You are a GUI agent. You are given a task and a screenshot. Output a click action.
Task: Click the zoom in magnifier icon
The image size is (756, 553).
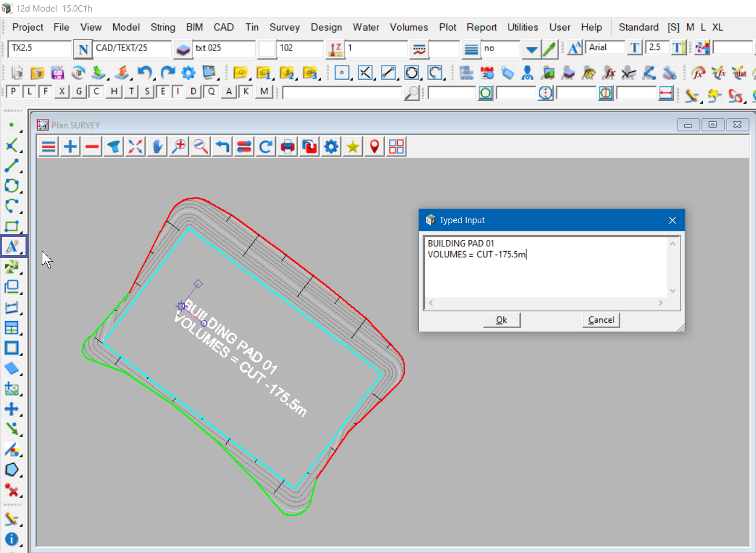click(x=179, y=147)
